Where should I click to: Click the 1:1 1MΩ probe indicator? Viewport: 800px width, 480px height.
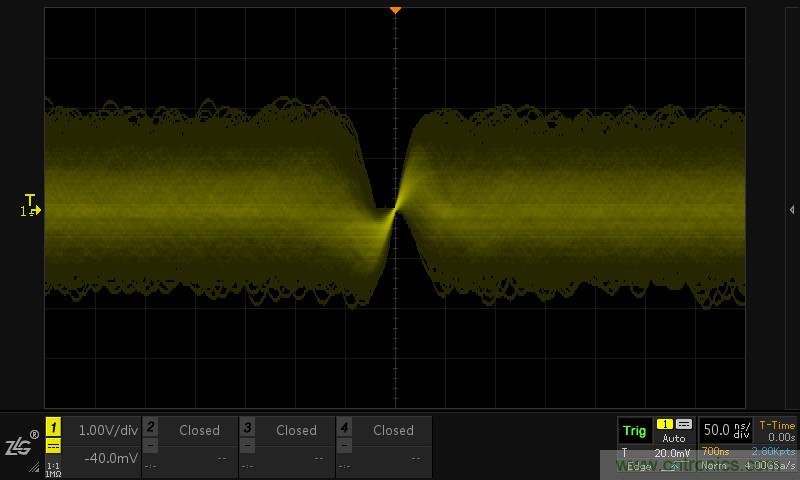[53, 467]
